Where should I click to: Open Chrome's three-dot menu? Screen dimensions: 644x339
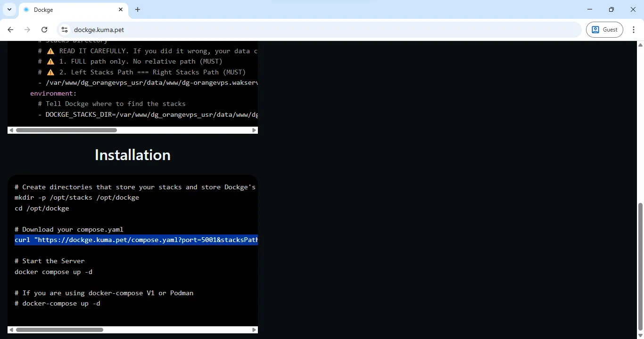(635, 29)
